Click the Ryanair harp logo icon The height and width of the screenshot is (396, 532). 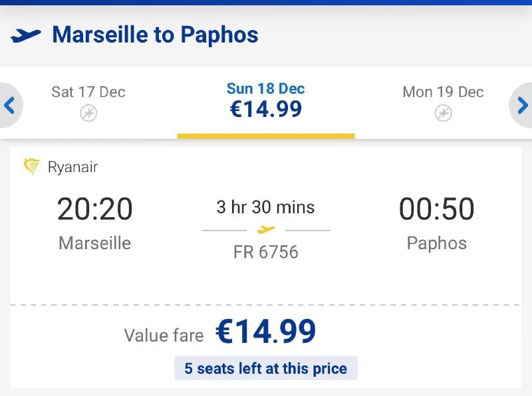point(32,167)
